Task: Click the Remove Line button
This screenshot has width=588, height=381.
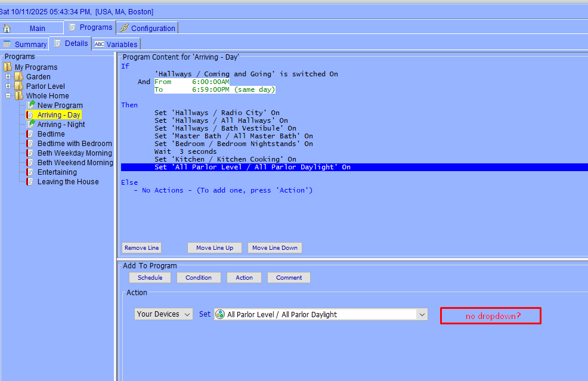Action: (x=142, y=247)
